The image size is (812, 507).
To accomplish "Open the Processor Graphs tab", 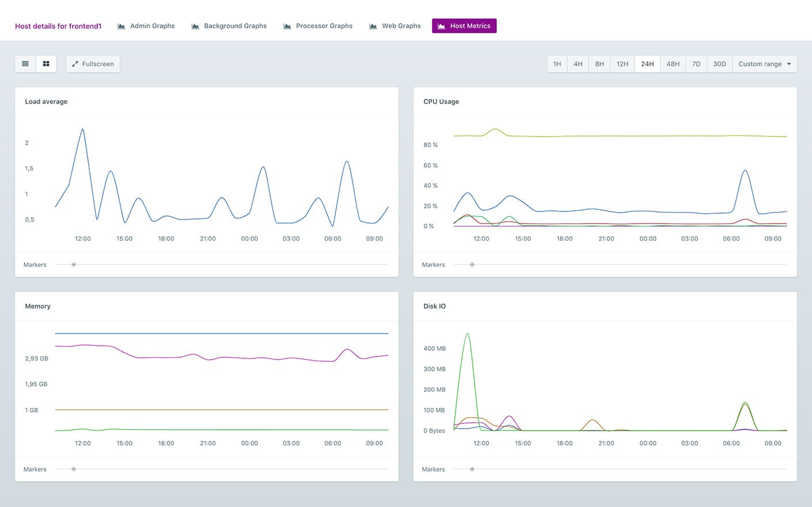I will [318, 26].
